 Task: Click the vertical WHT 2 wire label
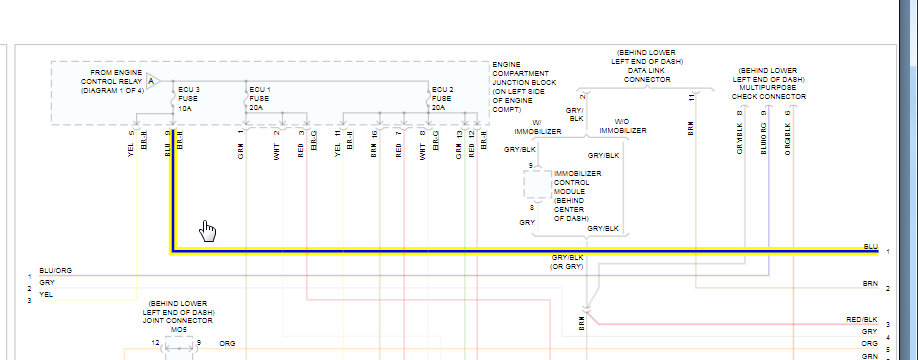(x=277, y=145)
